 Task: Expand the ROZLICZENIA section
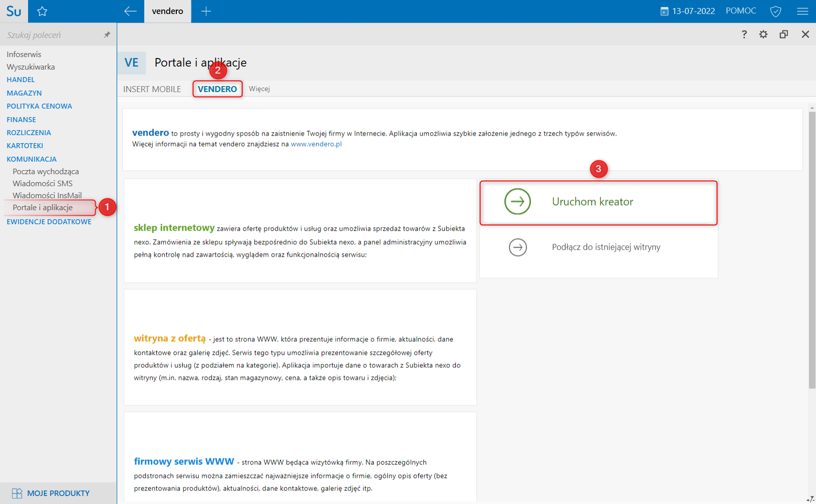29,133
